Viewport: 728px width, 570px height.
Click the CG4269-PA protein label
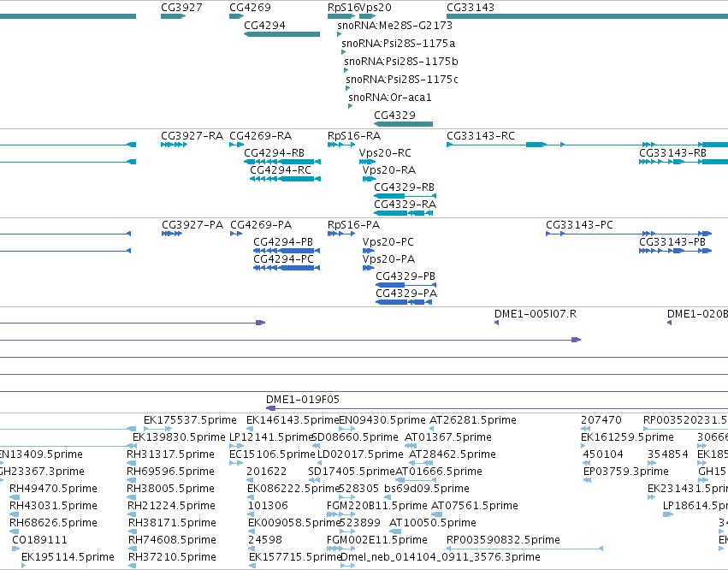261,225
